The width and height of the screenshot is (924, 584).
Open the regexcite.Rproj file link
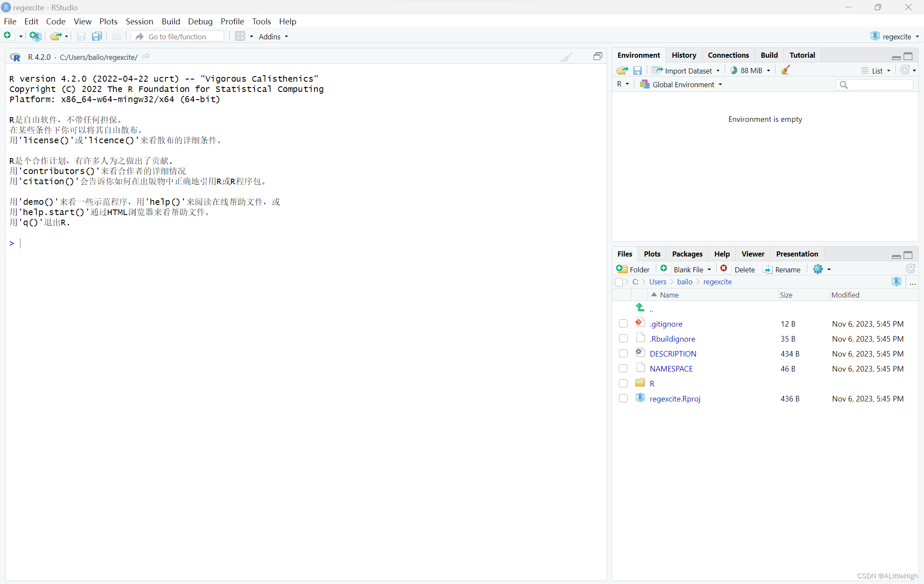[x=675, y=398]
